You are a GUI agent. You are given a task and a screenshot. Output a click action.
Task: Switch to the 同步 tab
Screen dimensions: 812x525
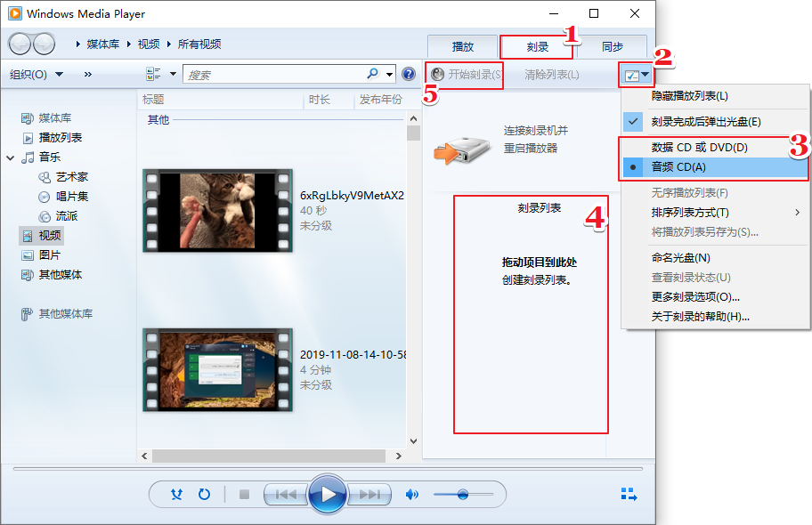point(612,46)
